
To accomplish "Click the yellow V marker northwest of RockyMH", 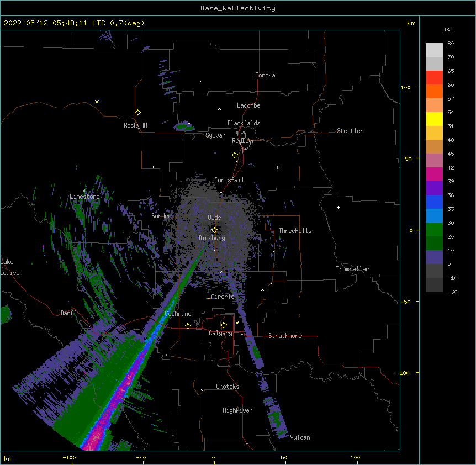I will point(97,102).
